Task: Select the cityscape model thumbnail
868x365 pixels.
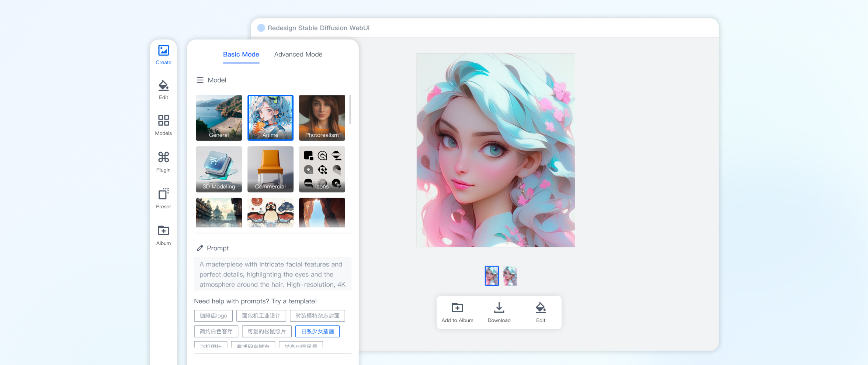Action: pyautogui.click(x=219, y=213)
